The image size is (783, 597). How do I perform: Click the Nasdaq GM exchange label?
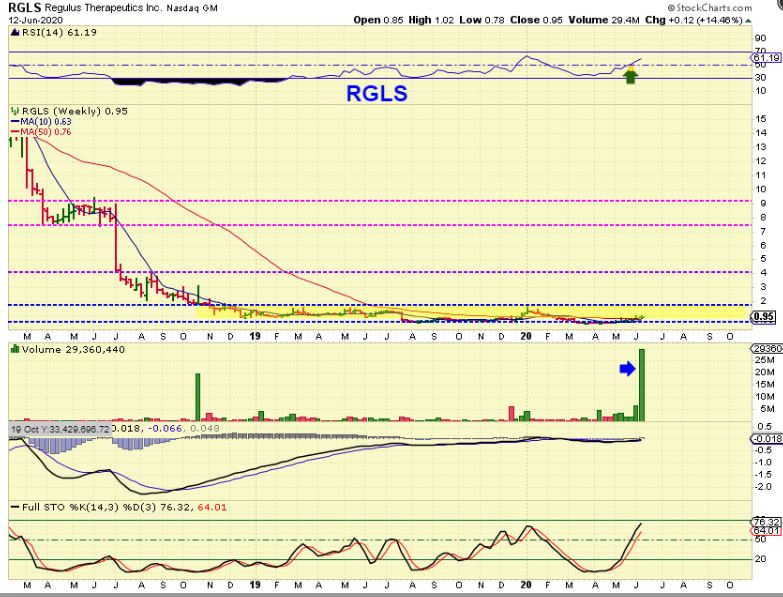point(192,8)
